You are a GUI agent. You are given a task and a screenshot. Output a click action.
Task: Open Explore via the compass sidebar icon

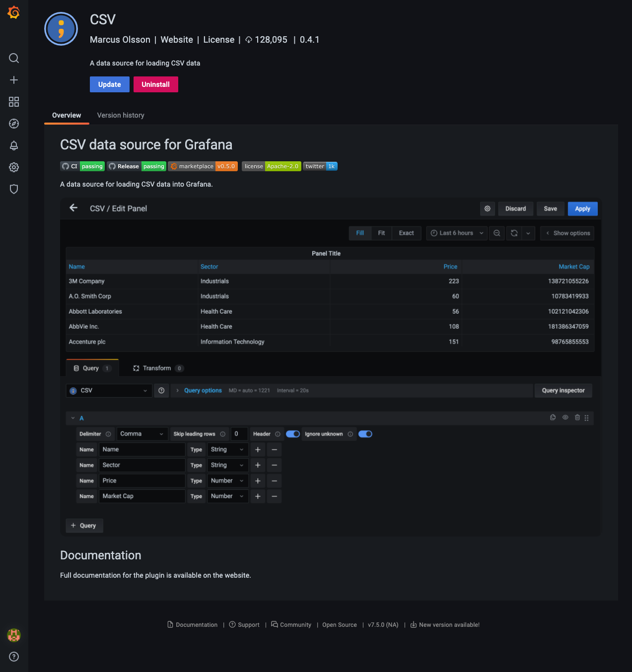13,124
